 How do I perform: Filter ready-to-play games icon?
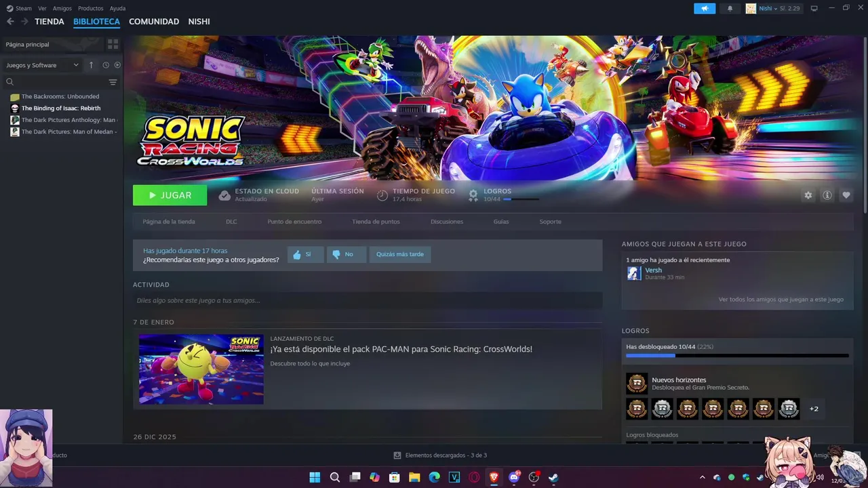(x=117, y=65)
